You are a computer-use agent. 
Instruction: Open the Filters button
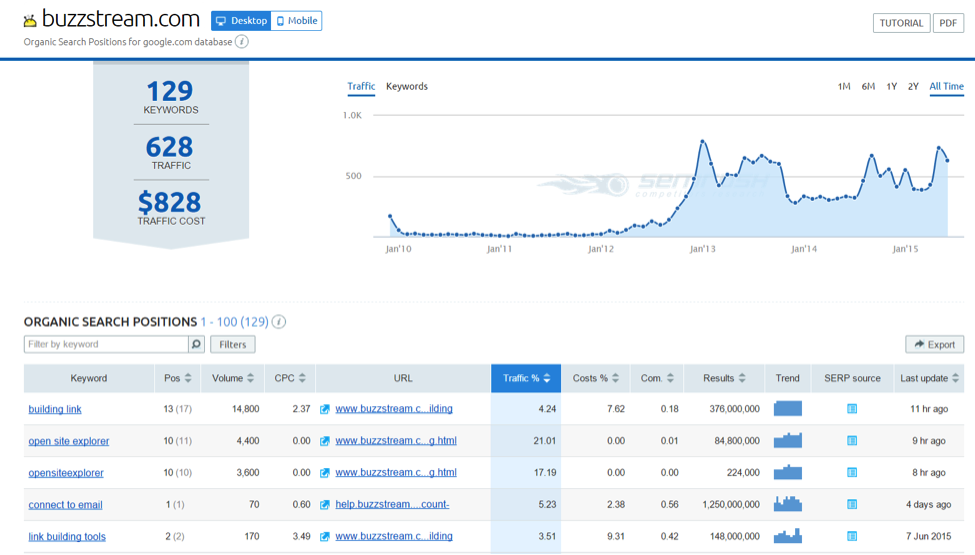click(x=233, y=344)
